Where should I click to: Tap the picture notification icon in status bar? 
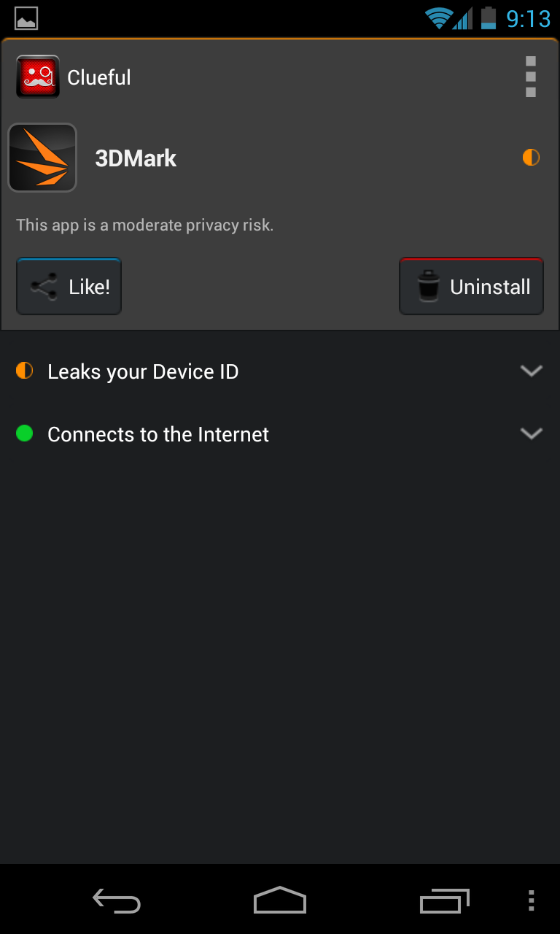[26, 18]
